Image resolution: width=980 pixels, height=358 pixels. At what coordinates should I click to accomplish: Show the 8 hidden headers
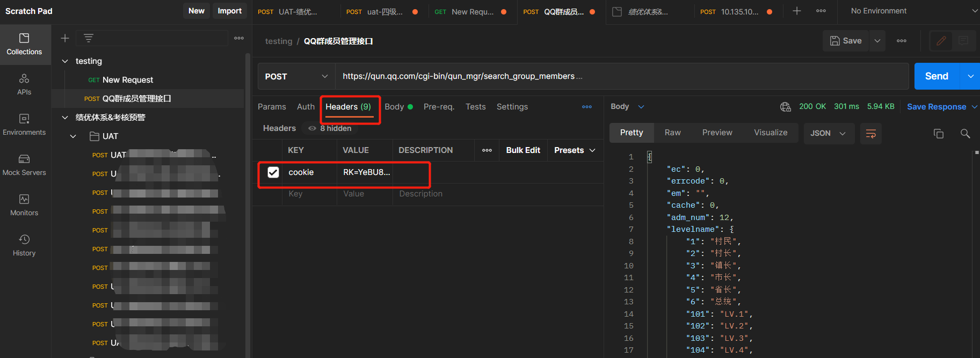330,128
